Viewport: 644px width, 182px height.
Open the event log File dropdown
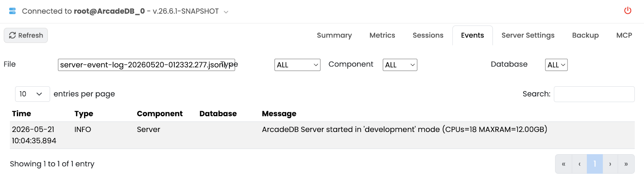147,65
